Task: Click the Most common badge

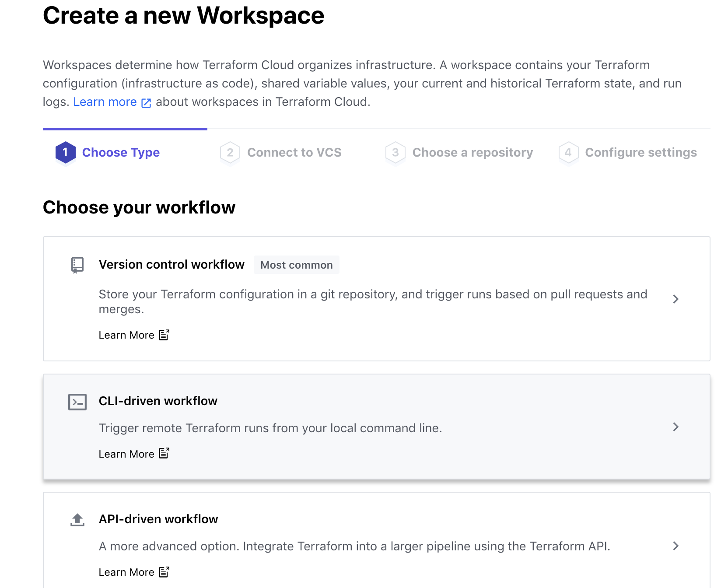Action: click(297, 265)
